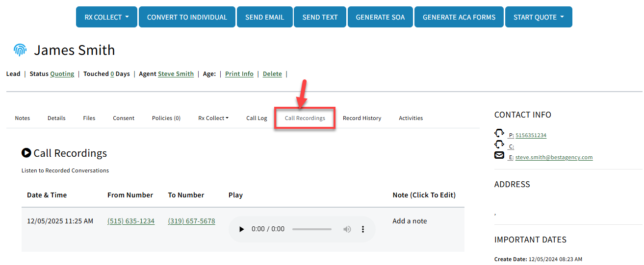
Task: Click the Date & Time column header
Action: pyautogui.click(x=47, y=195)
